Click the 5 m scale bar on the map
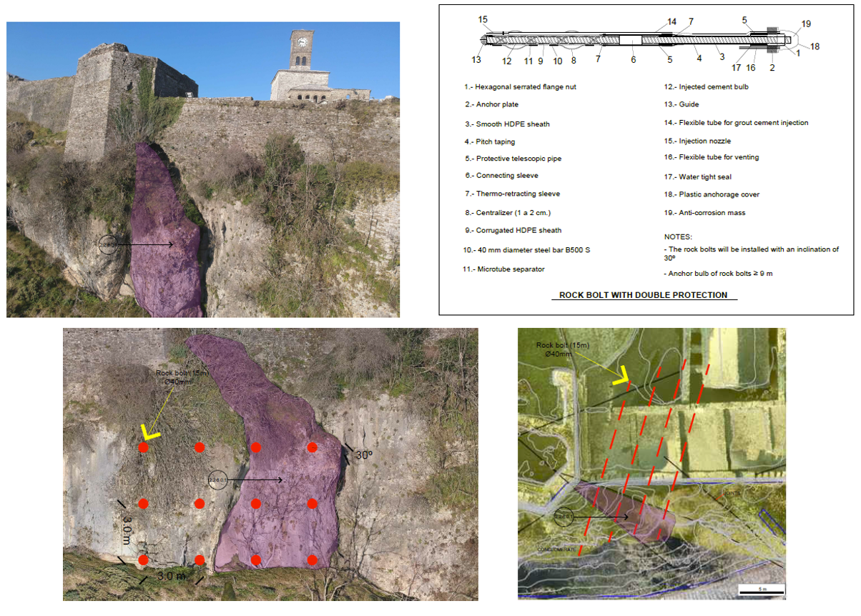The height and width of the screenshot is (616, 861). tap(762, 590)
